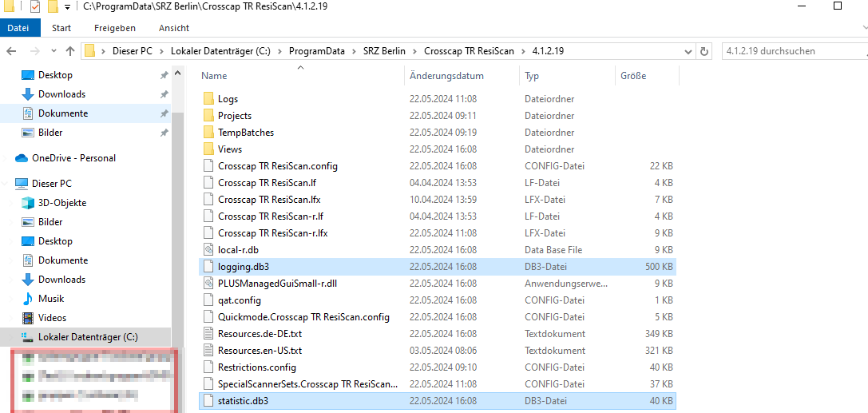Screen dimensions: 868x413
Task: Switch to the Start ribbon tab
Action: pos(61,28)
